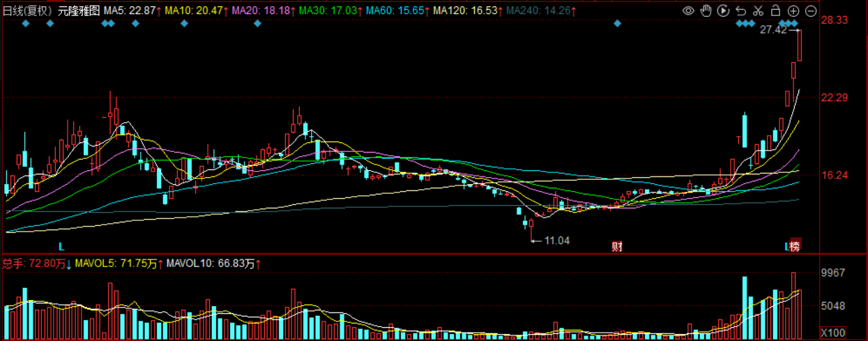Select the scissors cut tool
The image size is (868, 341).
758,10
